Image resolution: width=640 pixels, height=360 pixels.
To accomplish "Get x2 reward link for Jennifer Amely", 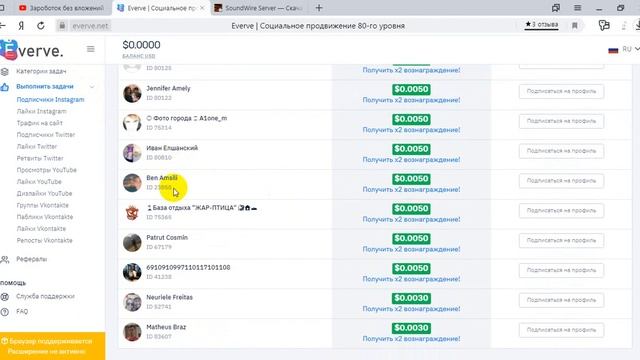I will tap(411, 100).
